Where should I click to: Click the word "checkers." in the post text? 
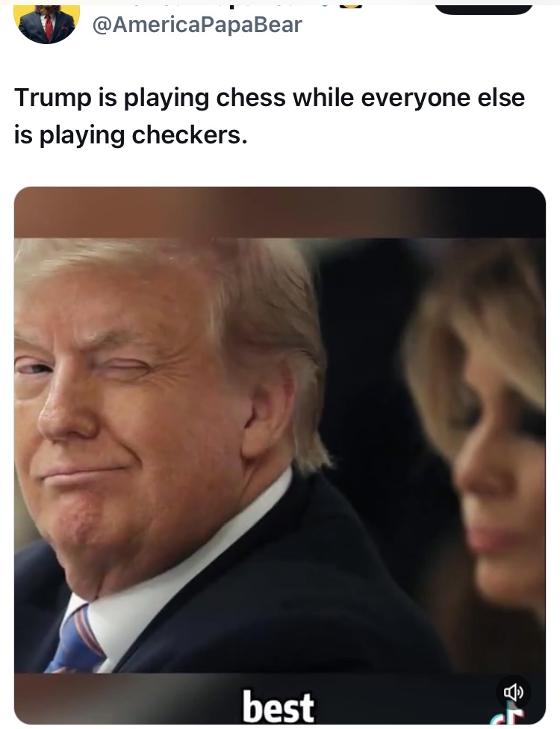[189, 135]
